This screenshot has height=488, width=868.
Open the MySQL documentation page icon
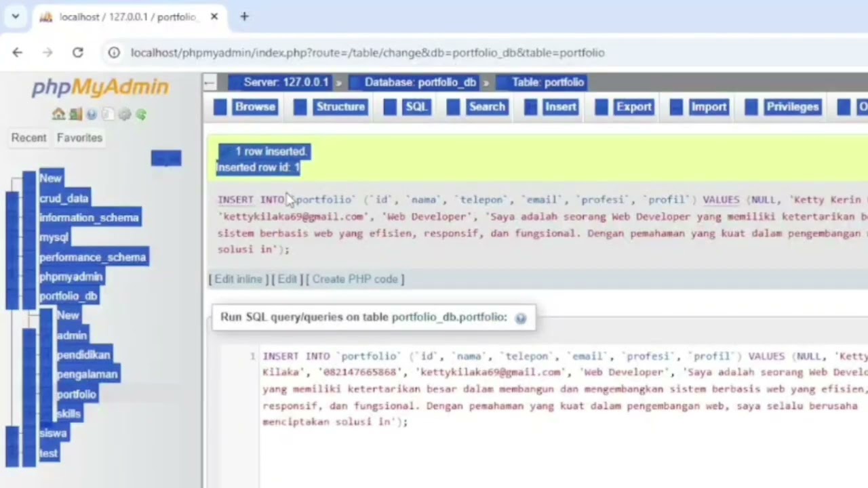tap(108, 115)
